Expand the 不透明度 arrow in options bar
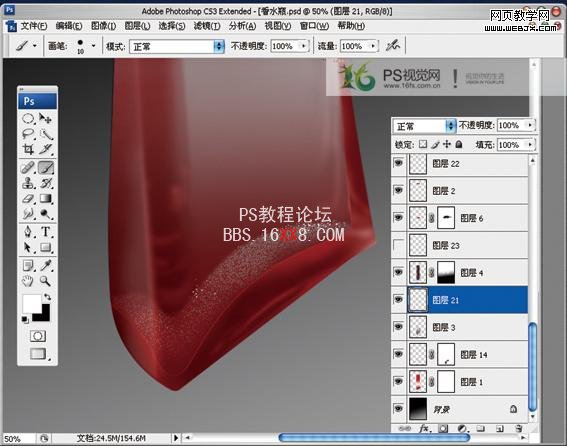567x446 pixels. point(304,46)
